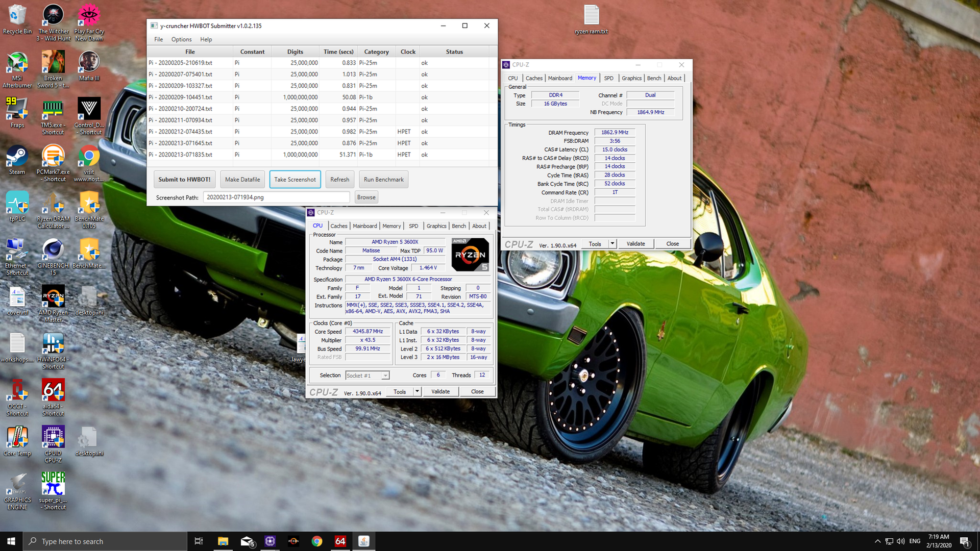Click the volume icon in system tray
This screenshot has width=980, height=551.
click(x=900, y=541)
